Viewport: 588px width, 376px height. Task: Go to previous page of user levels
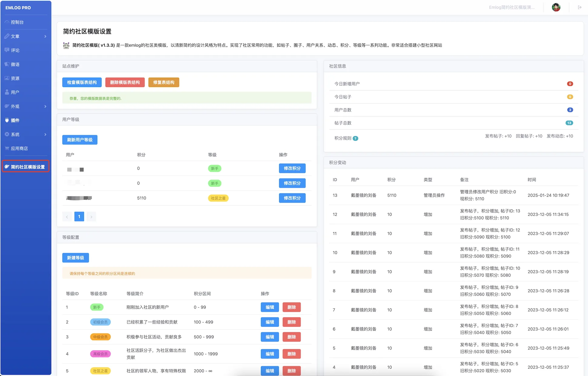point(67,217)
